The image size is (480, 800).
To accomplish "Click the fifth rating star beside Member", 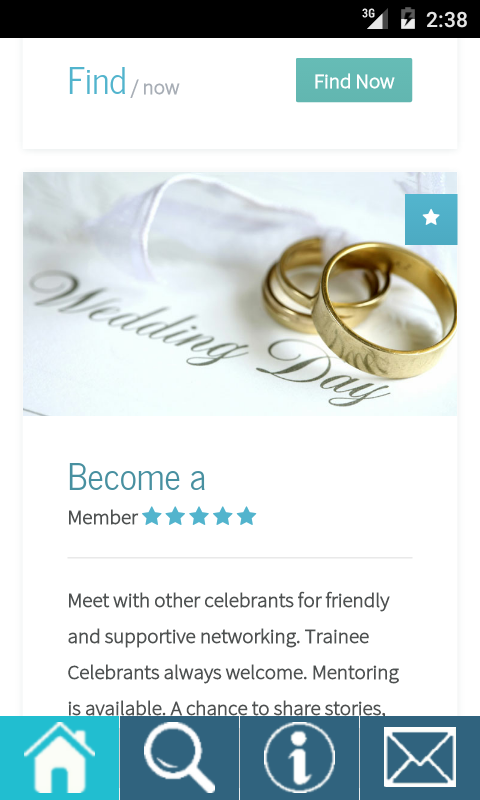I will coord(246,516).
